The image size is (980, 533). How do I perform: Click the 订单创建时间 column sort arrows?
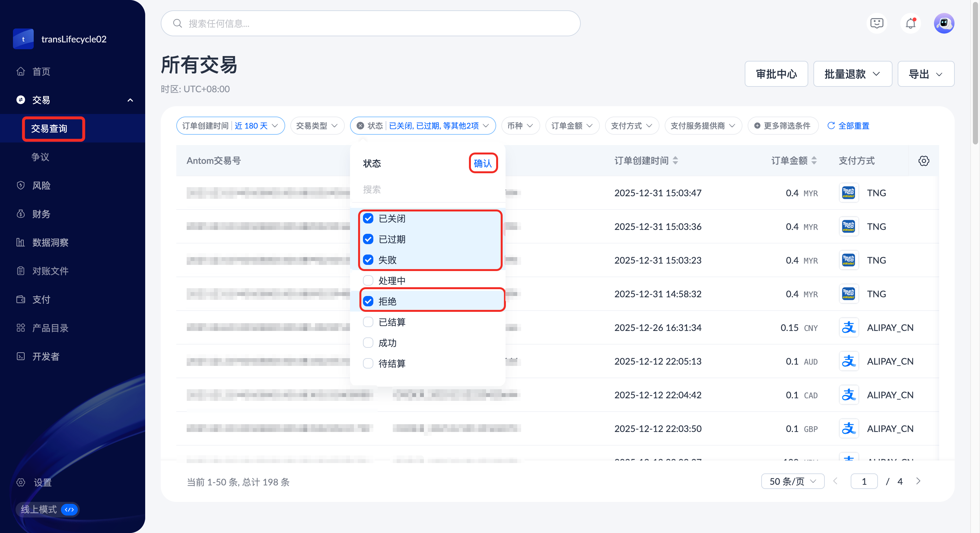pos(675,161)
